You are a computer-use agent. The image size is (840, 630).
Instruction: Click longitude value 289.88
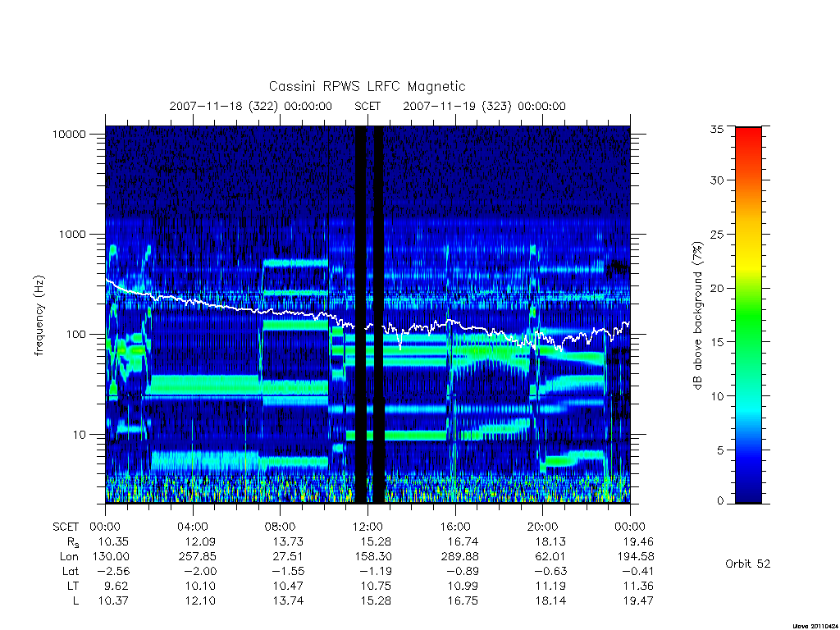pos(459,557)
